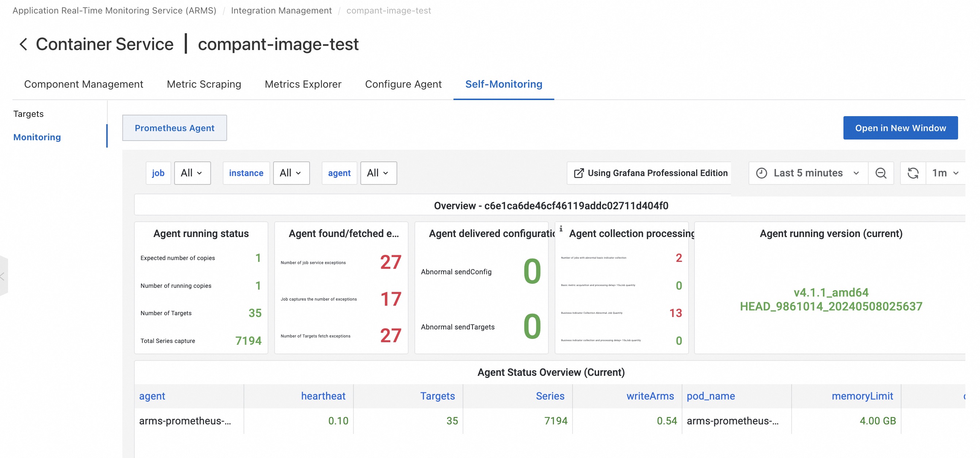Sort table by the memoryLimit column header

point(862,396)
